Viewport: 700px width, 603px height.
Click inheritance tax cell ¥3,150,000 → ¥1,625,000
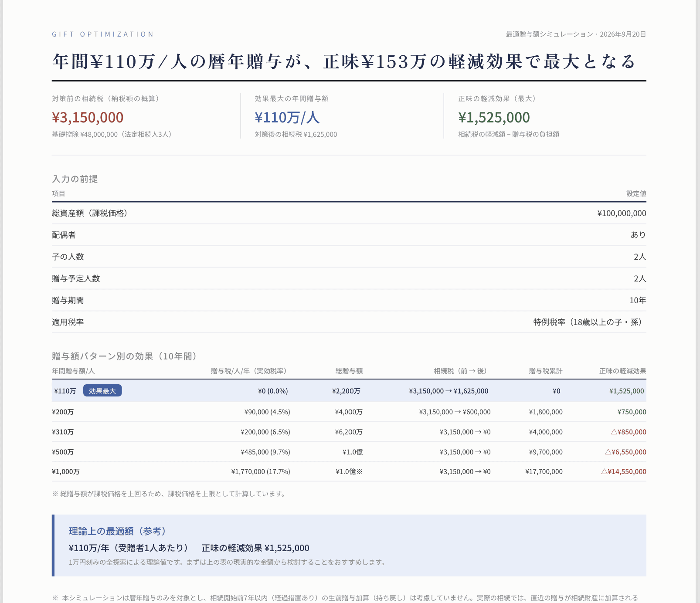449,391
